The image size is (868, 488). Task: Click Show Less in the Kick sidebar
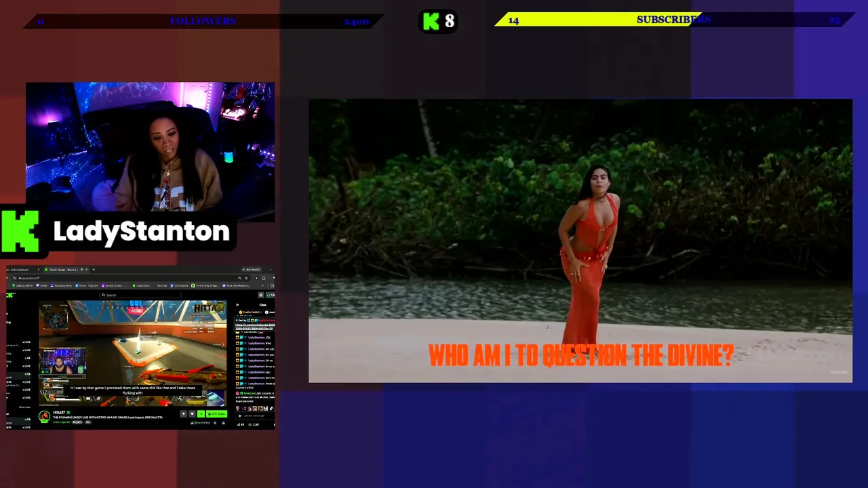coord(24,407)
